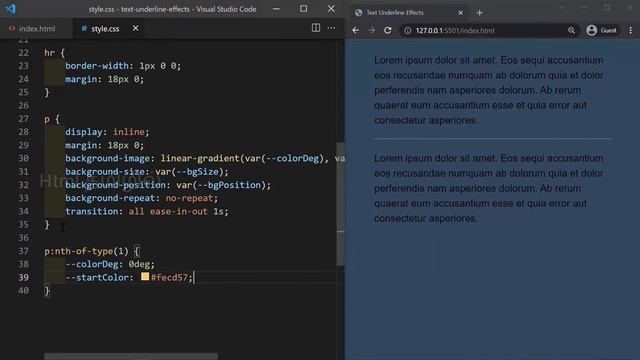Go forward in the browser

[x=371, y=30]
